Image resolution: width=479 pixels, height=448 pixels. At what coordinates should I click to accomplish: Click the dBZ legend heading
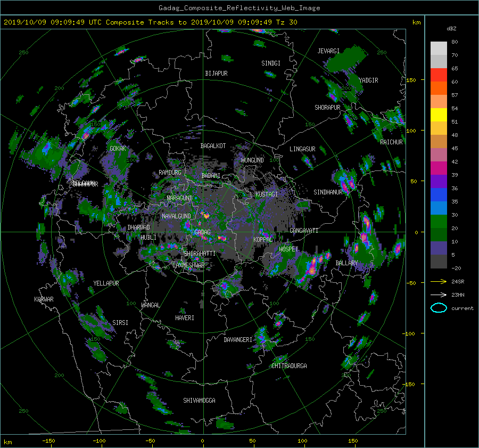coord(451,29)
